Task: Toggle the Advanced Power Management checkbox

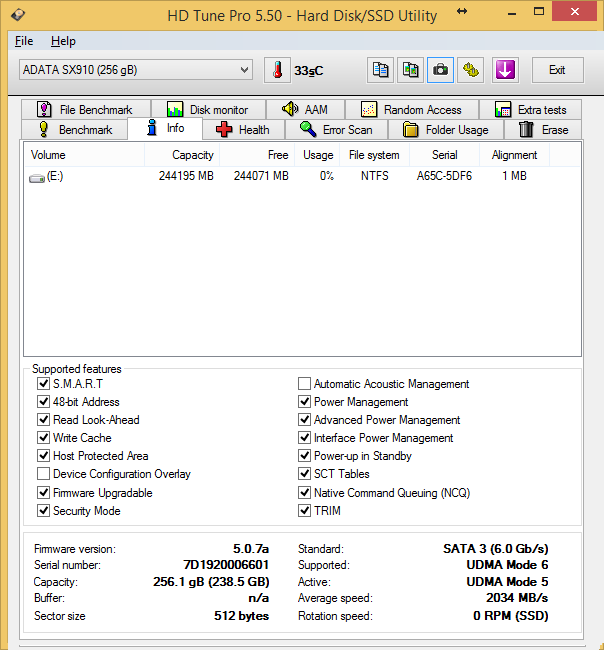Action: tap(304, 420)
